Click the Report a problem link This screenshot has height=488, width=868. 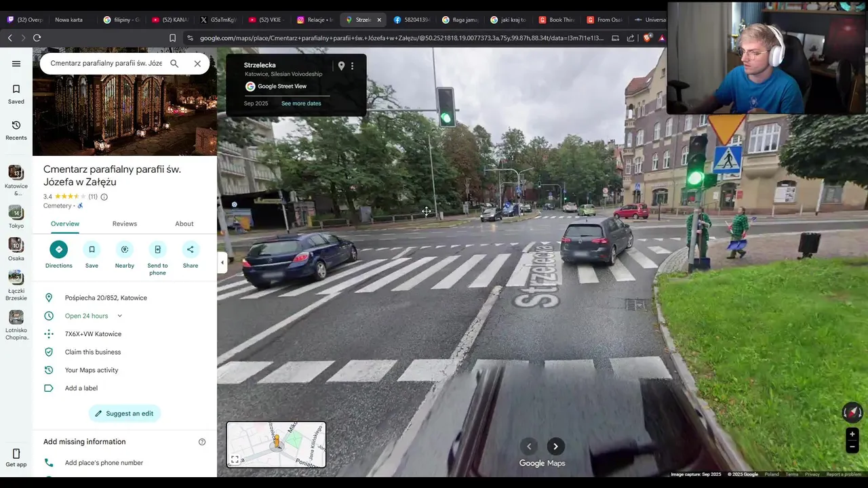tap(844, 474)
